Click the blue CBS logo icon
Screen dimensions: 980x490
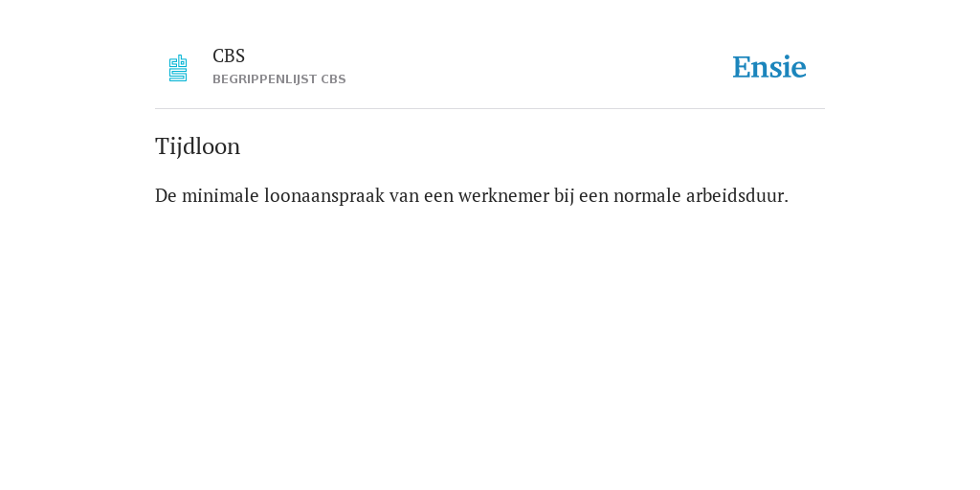pos(178,68)
